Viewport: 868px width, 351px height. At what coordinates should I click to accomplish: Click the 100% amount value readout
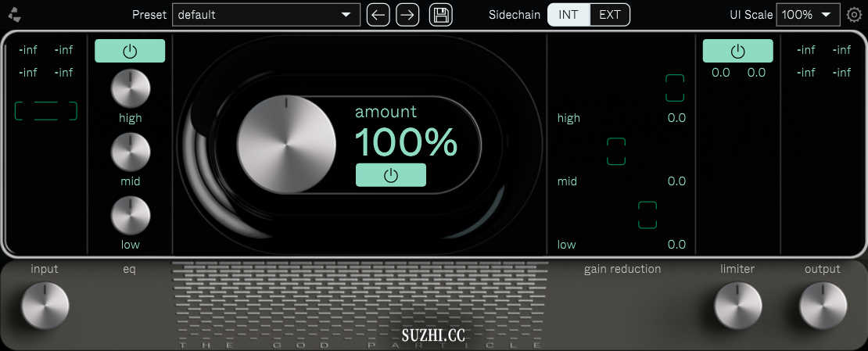(x=406, y=141)
